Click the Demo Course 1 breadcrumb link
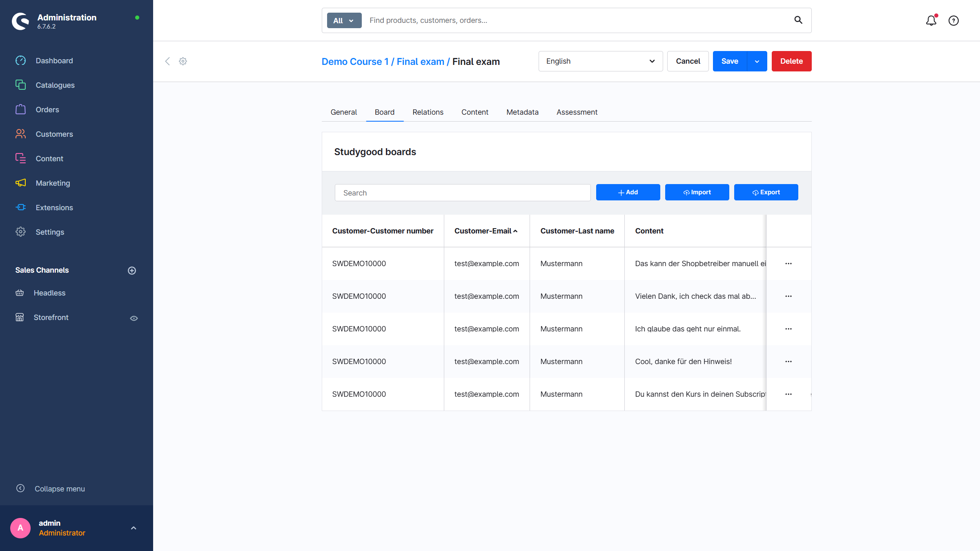Viewport: 980px width, 551px height. tap(354, 62)
